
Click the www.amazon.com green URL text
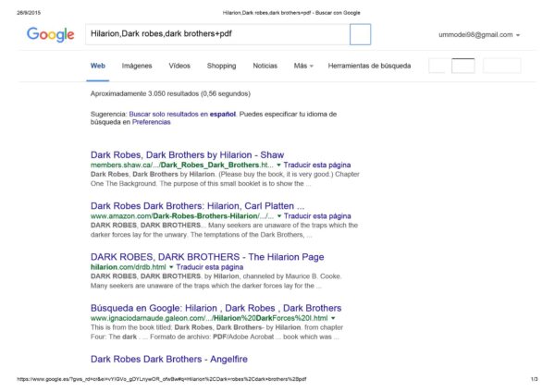point(182,215)
